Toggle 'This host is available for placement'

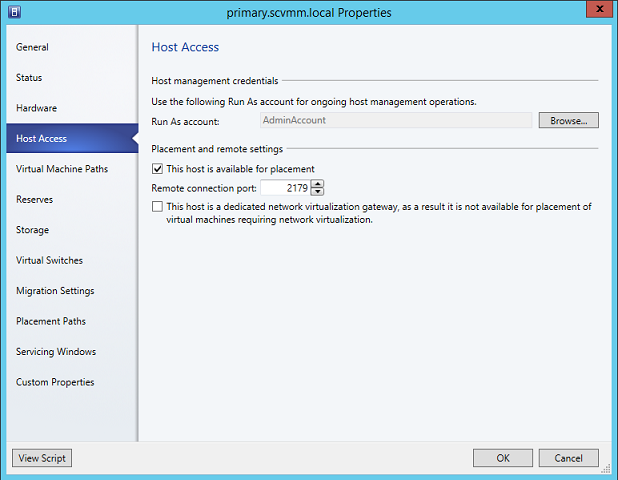click(x=157, y=169)
